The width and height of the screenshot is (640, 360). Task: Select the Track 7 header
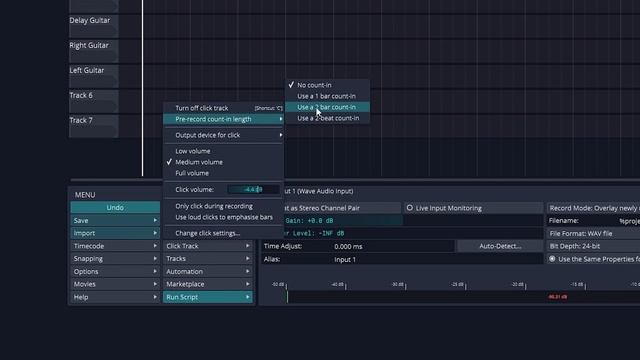[x=93, y=125]
